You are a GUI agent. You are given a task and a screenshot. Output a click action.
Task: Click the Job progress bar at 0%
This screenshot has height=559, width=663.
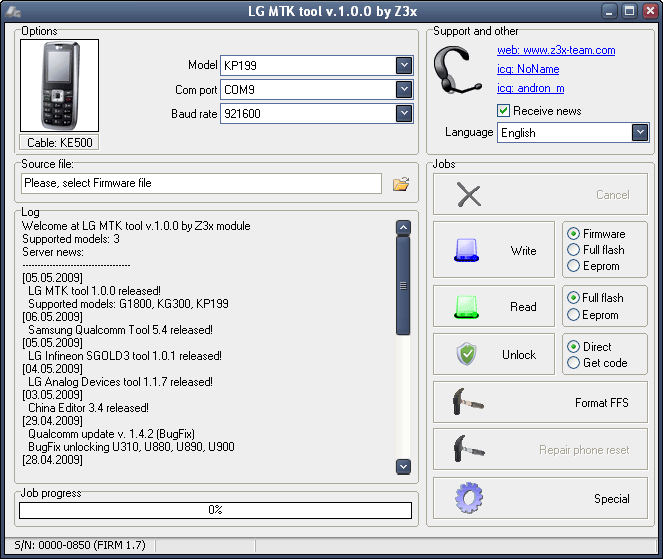(x=215, y=510)
